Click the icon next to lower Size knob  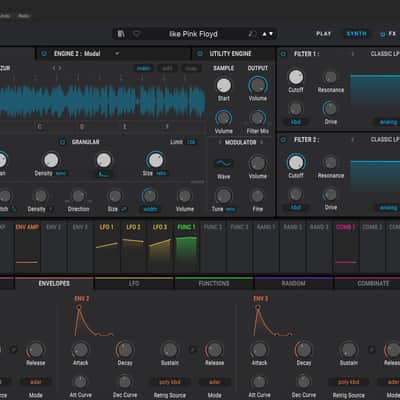click(x=124, y=209)
